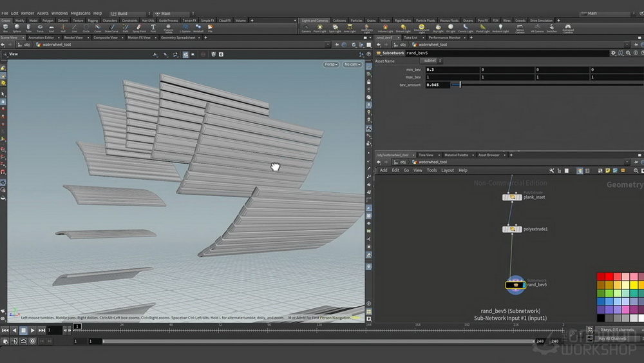Select the Line shelf tool
The width and height of the screenshot is (644, 363).
coord(74,28)
